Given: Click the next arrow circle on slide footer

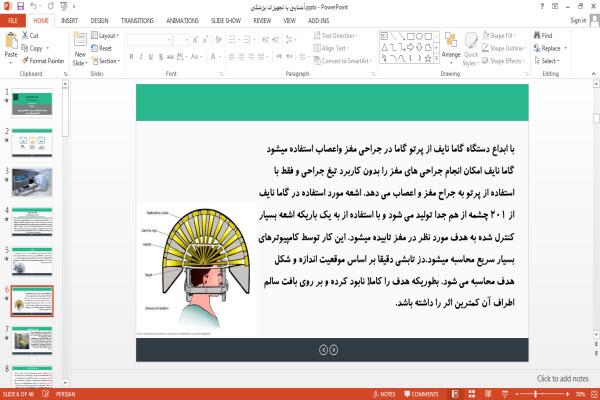Looking at the screenshot, I should tap(334, 350).
